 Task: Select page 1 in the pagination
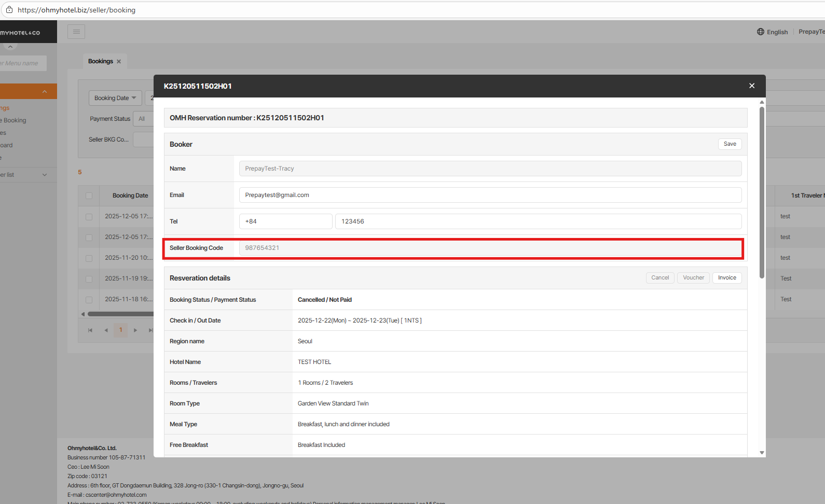click(121, 330)
